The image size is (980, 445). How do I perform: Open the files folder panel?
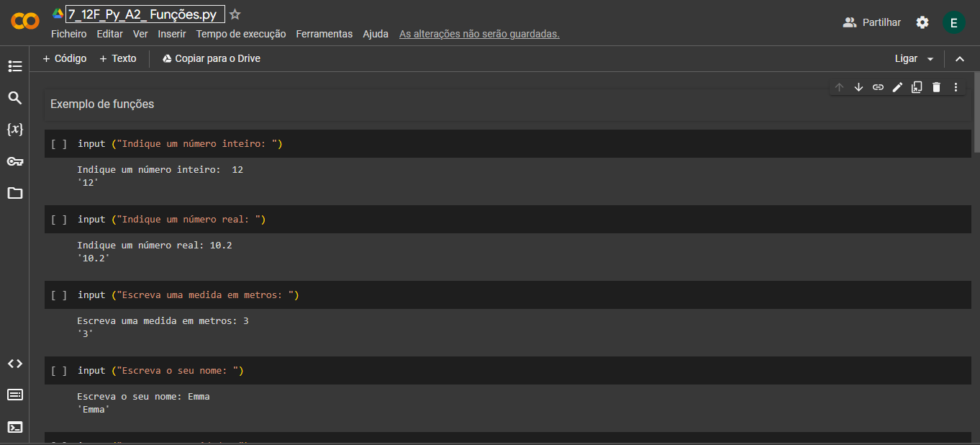pyautogui.click(x=15, y=193)
